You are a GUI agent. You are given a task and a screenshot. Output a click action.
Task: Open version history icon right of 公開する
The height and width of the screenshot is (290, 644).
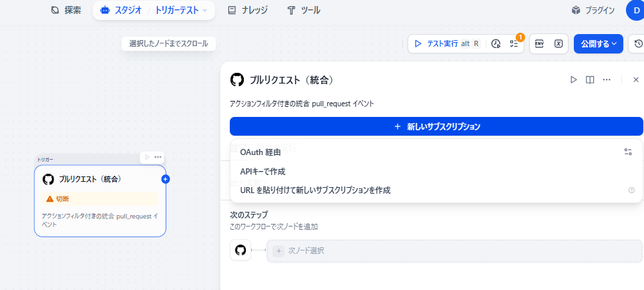pyautogui.click(x=638, y=44)
